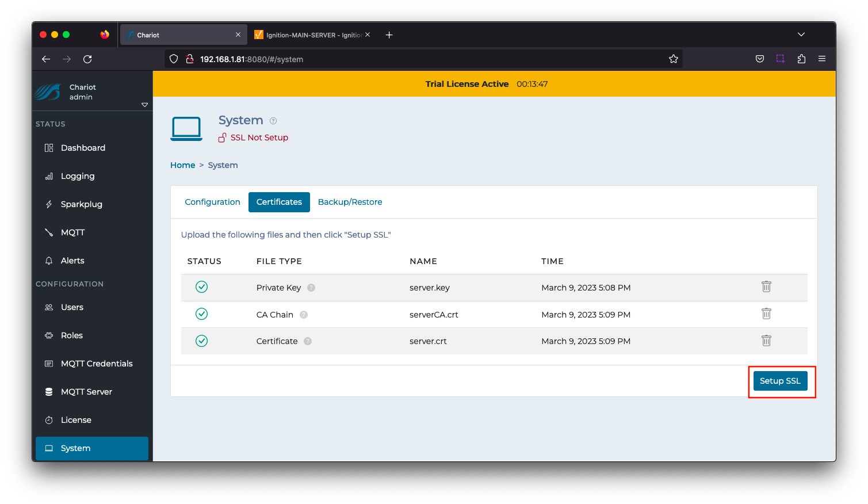Reload the current page
The height and width of the screenshot is (504, 868).
point(87,59)
